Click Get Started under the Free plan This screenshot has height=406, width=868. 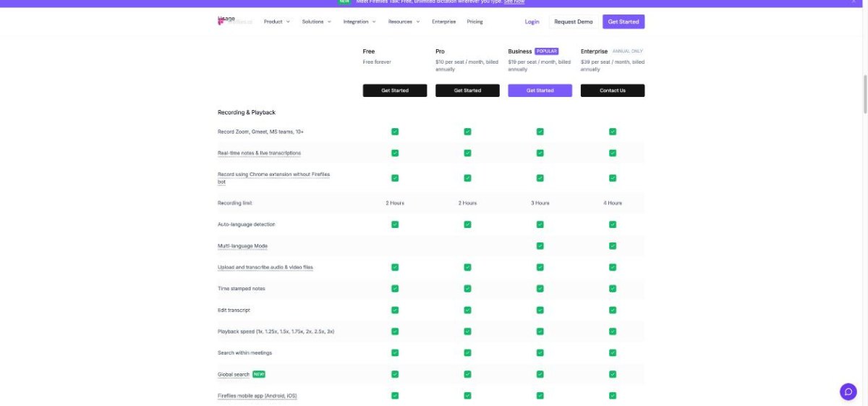pyautogui.click(x=395, y=90)
